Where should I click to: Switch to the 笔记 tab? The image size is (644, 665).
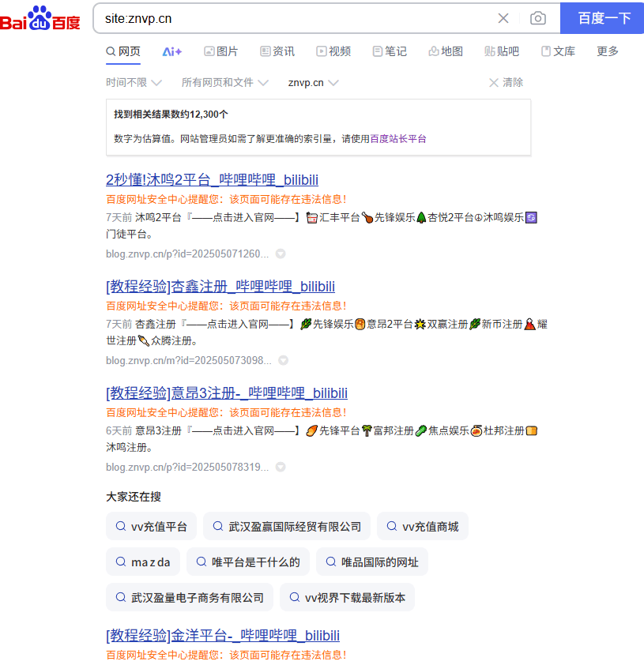click(390, 51)
